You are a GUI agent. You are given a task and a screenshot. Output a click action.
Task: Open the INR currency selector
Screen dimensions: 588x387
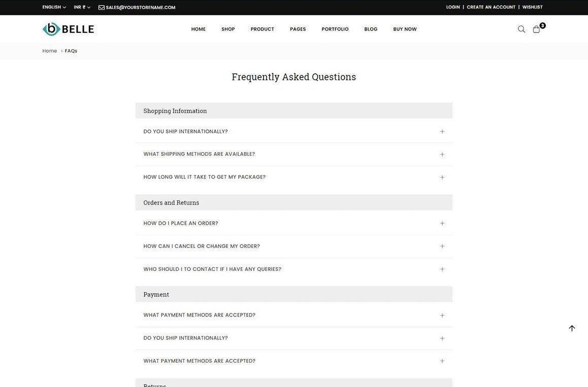tap(81, 7)
